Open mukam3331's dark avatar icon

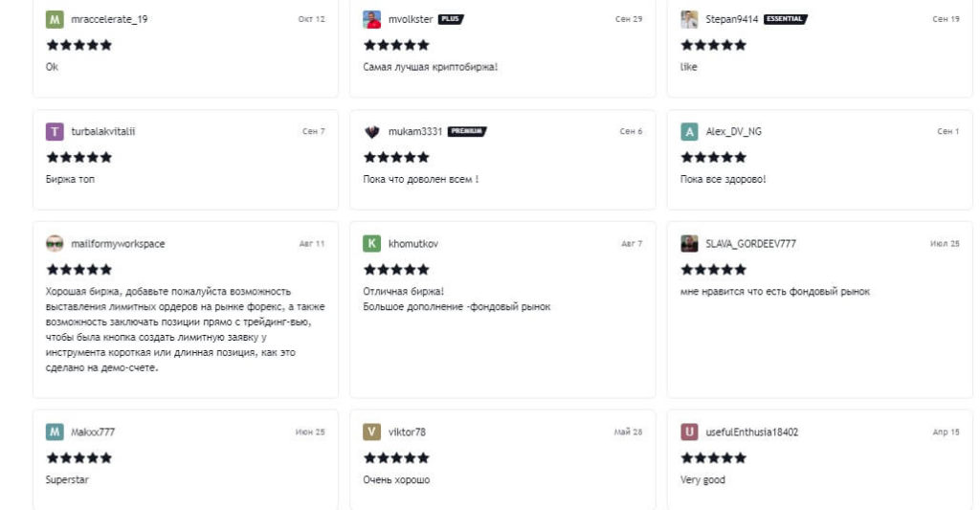(372, 132)
